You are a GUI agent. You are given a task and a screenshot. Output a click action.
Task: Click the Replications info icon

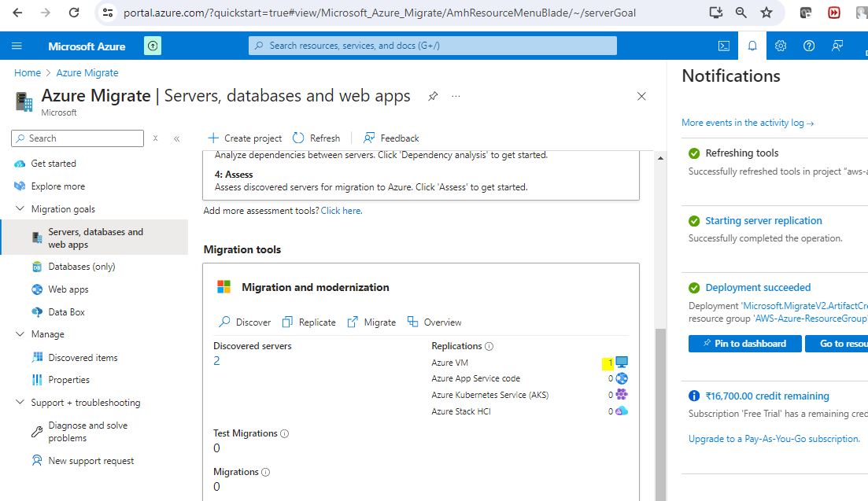click(x=489, y=346)
